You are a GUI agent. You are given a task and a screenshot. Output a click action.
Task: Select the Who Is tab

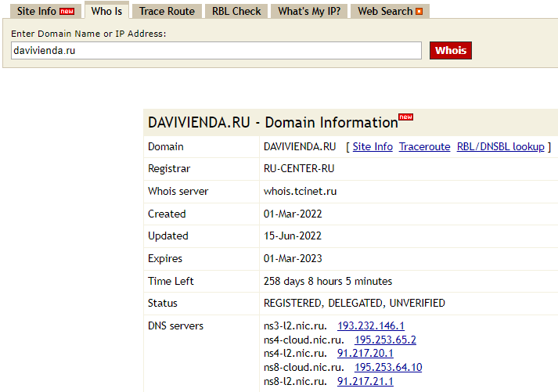[x=106, y=11]
